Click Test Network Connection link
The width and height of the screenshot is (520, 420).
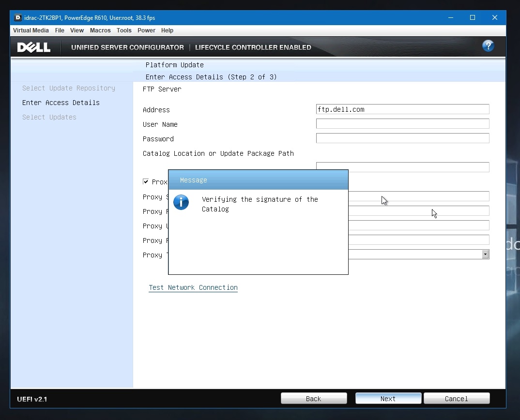tap(193, 287)
